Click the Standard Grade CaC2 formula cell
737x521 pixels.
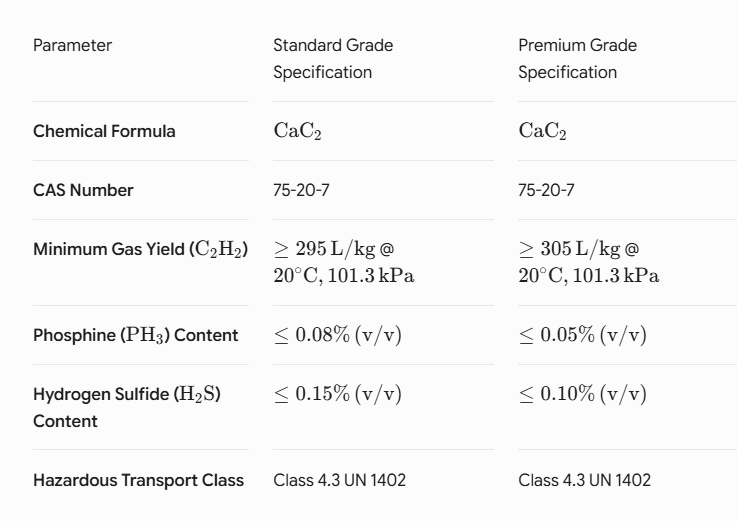click(298, 131)
